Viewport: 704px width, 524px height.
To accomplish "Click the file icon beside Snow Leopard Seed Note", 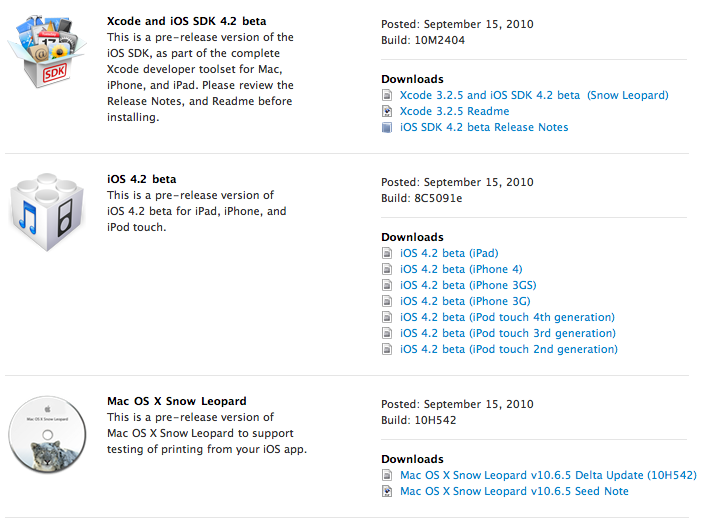I will click(x=387, y=491).
